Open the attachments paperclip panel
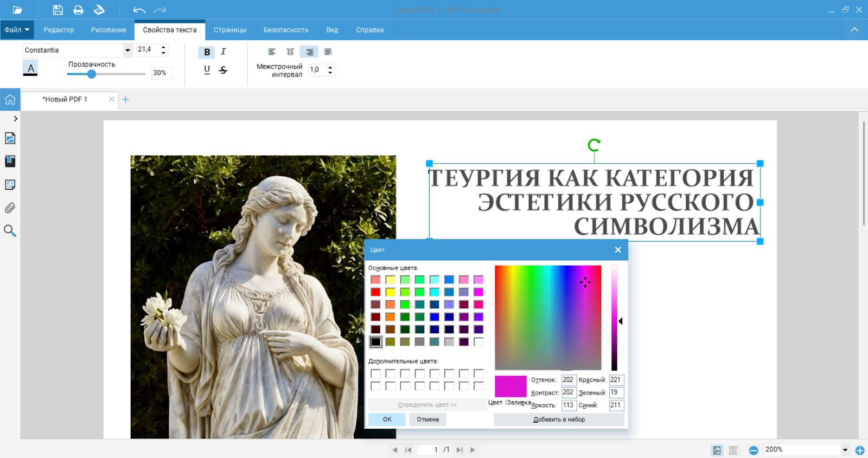868x458 pixels. tap(10, 208)
